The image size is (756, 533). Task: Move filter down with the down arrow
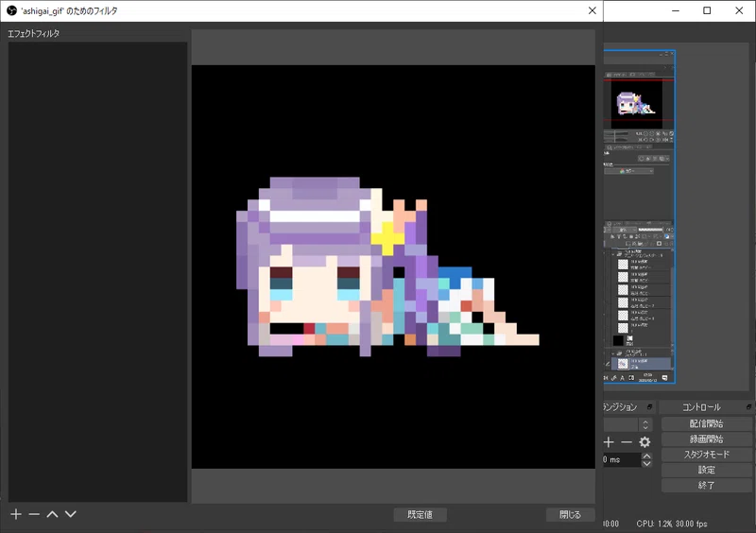[70, 514]
